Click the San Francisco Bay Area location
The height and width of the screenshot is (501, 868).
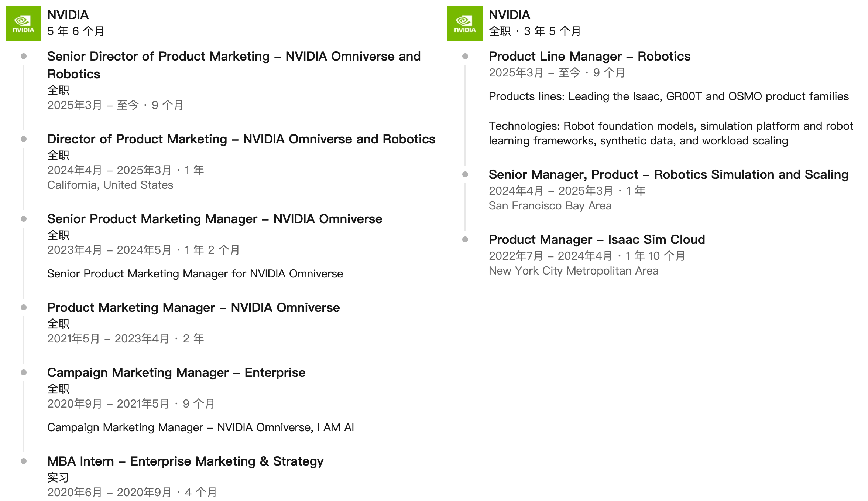click(550, 206)
